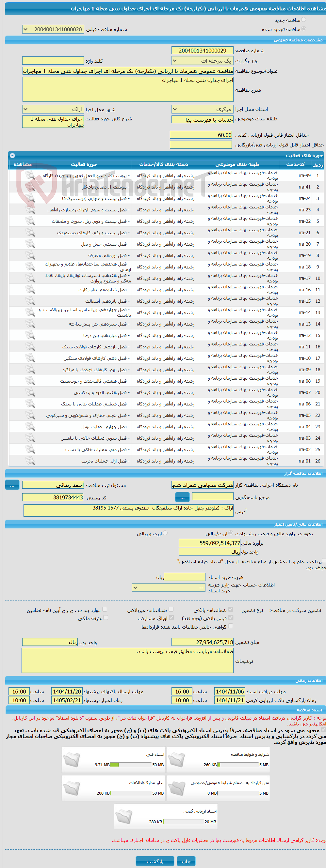Open the view icon for row rra-19

(x=30, y=255)
